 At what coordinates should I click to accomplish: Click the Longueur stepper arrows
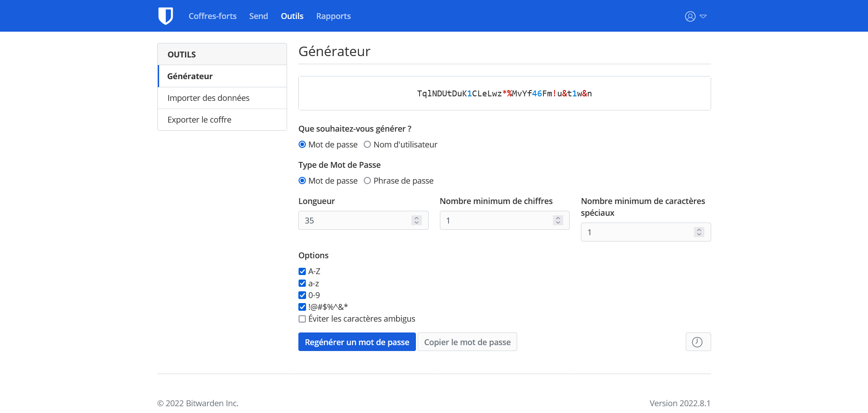click(416, 220)
